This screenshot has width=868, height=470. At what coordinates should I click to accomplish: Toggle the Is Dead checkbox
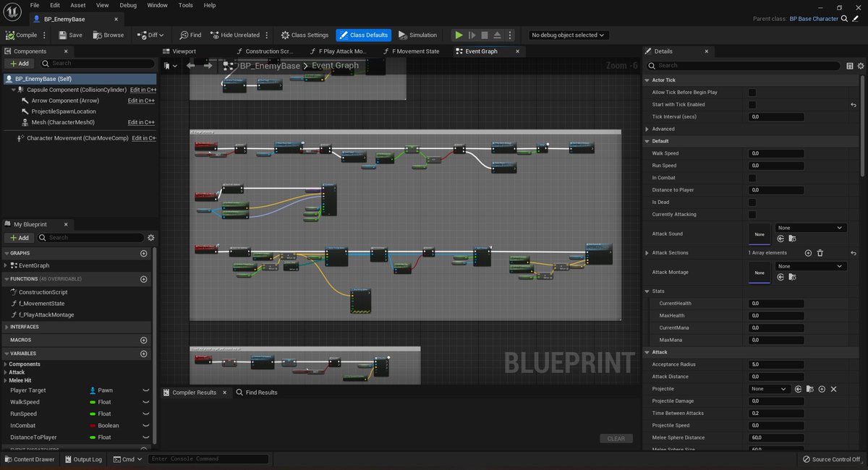752,202
